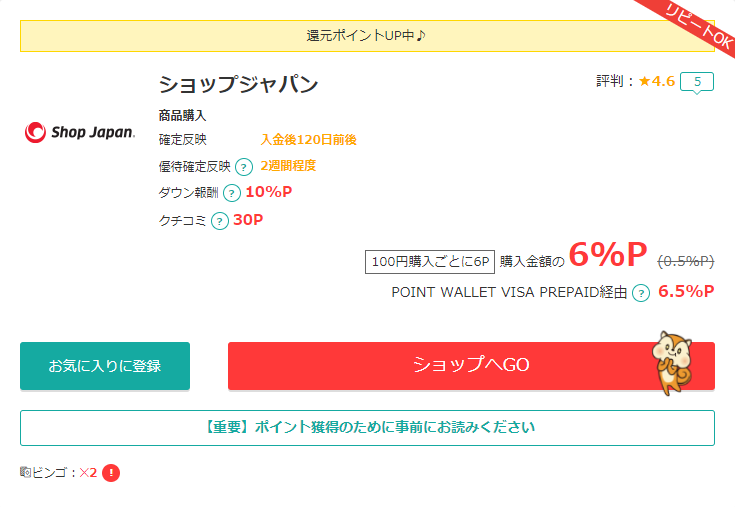The width and height of the screenshot is (735, 507).
Task: Open the review count bubble showing 5
Action: (x=697, y=82)
